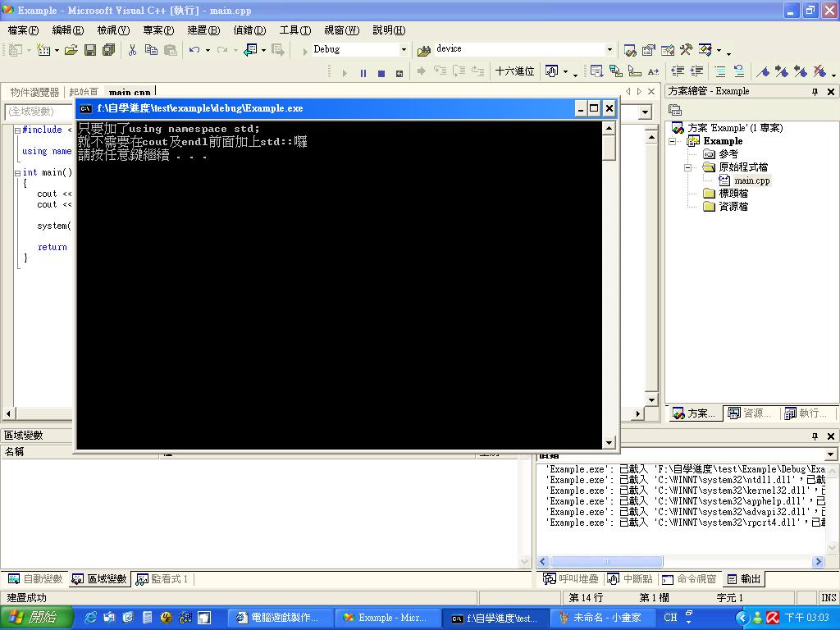The image size is (840, 630).
Task: Go to Next Bookmark flag icon
Action: [x=782, y=71]
